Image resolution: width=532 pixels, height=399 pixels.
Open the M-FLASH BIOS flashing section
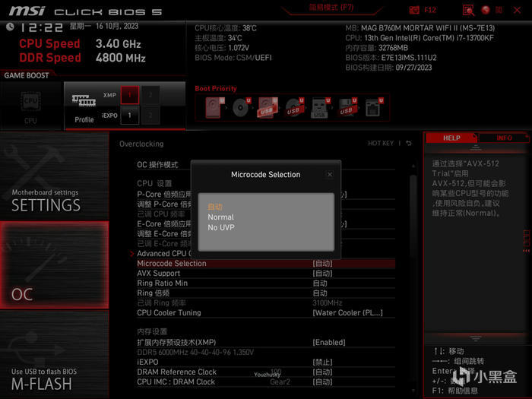[54, 354]
